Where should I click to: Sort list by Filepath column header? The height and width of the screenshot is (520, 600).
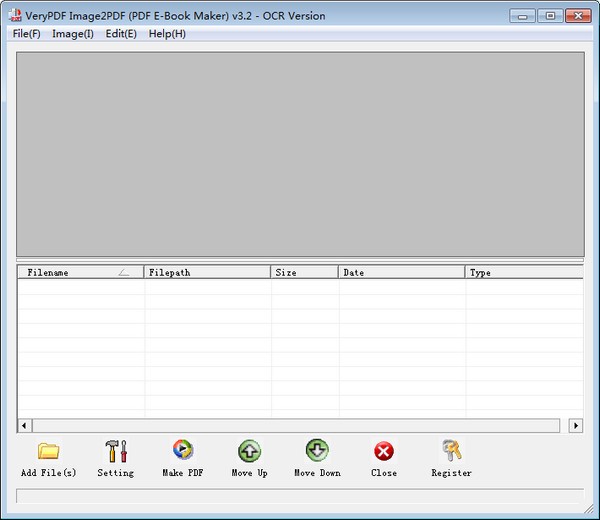pos(207,272)
